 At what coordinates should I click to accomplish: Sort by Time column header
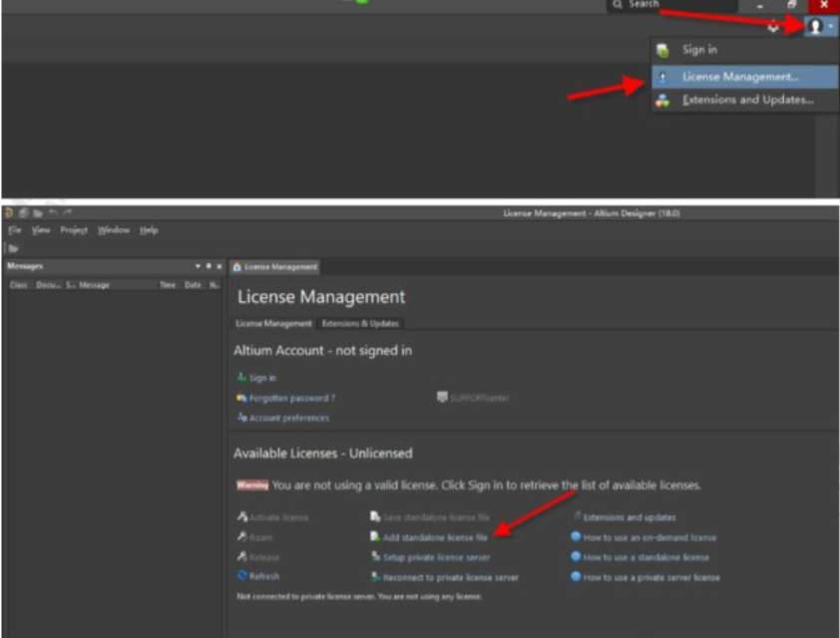168,285
